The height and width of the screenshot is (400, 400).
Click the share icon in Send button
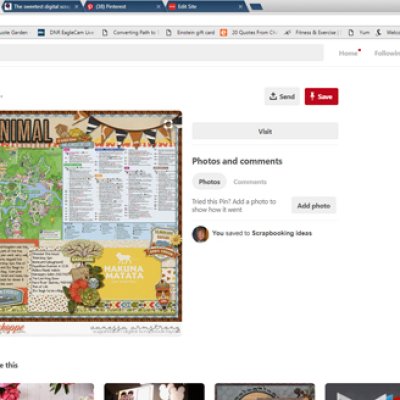[x=273, y=96]
